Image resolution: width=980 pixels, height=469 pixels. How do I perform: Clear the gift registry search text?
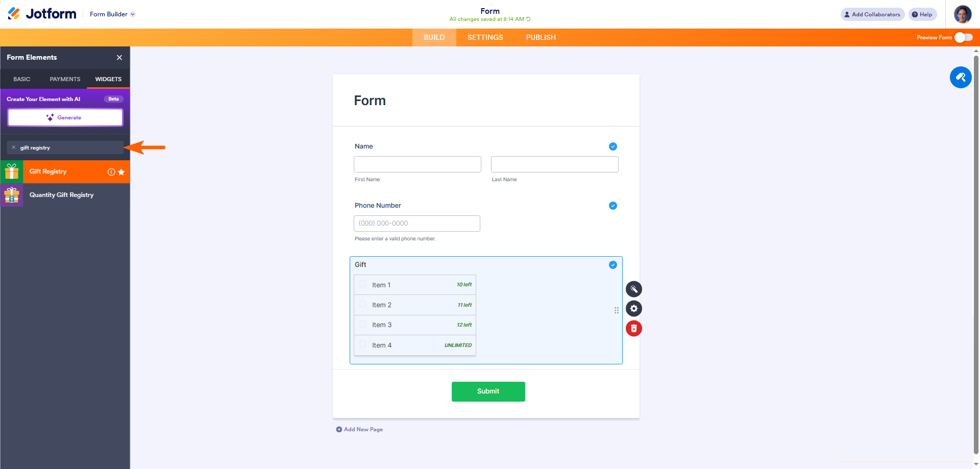pos(14,147)
